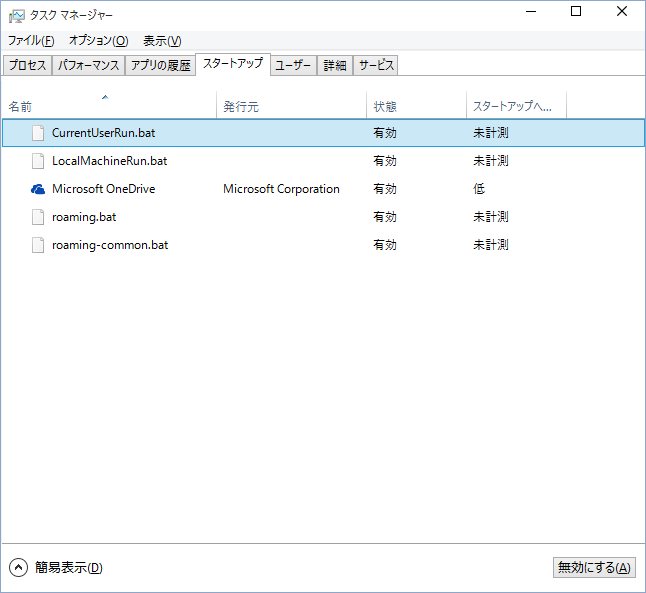Switch to the アプリの履歴 tab

160,65
